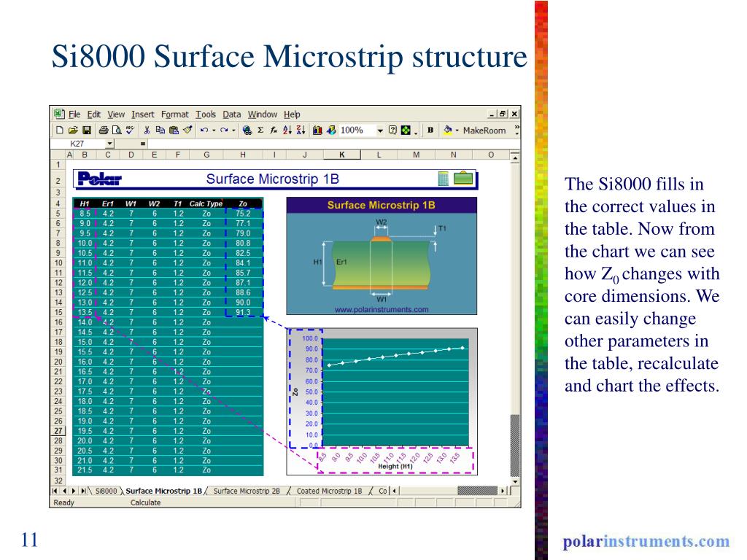This screenshot has width=747, height=560.
Task: Launch the Chart Wizard icon
Action: (317, 130)
